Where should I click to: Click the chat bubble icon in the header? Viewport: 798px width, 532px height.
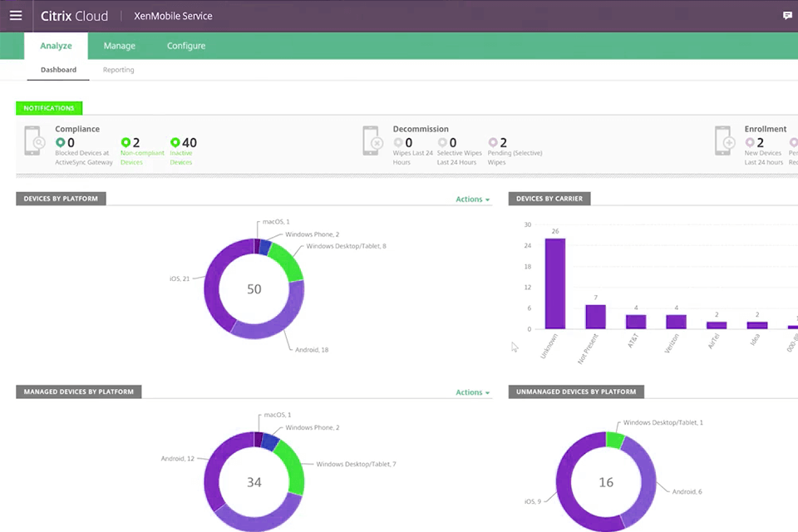tap(787, 15)
